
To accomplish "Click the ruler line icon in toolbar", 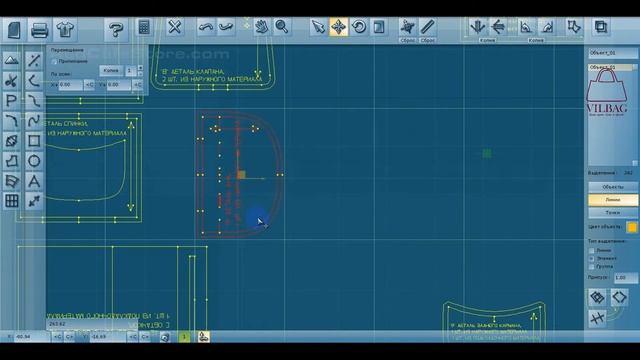I will coord(427,27).
